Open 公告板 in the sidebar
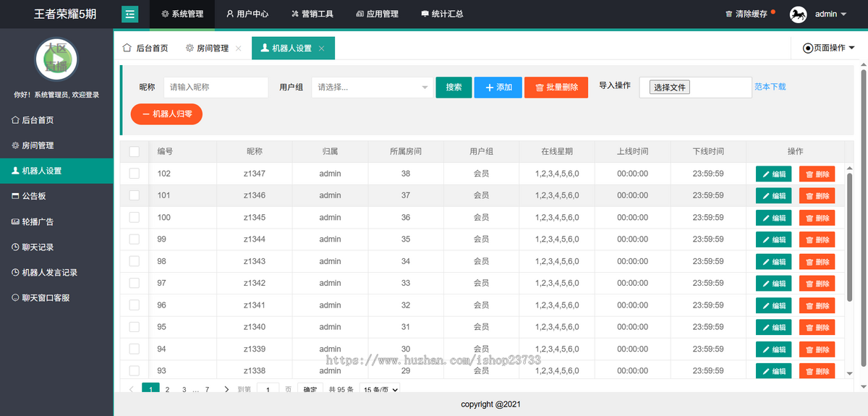Viewport: 868px width, 416px height. tap(56, 196)
